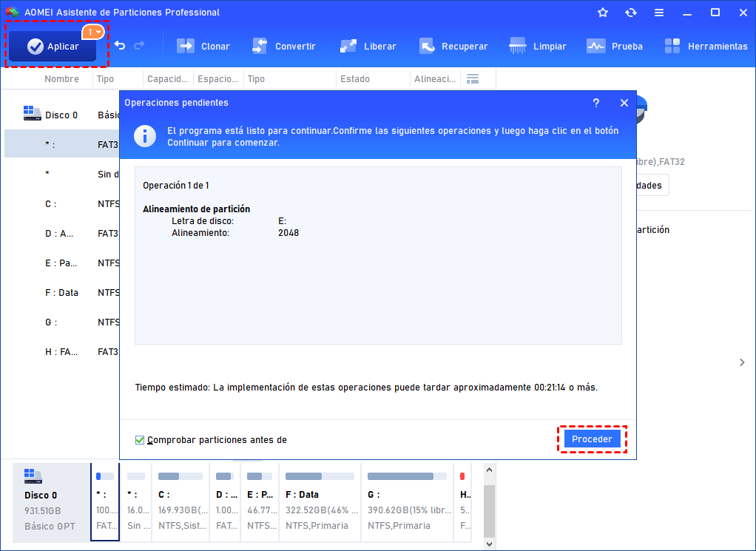Open the Convertir tool

[x=284, y=46]
